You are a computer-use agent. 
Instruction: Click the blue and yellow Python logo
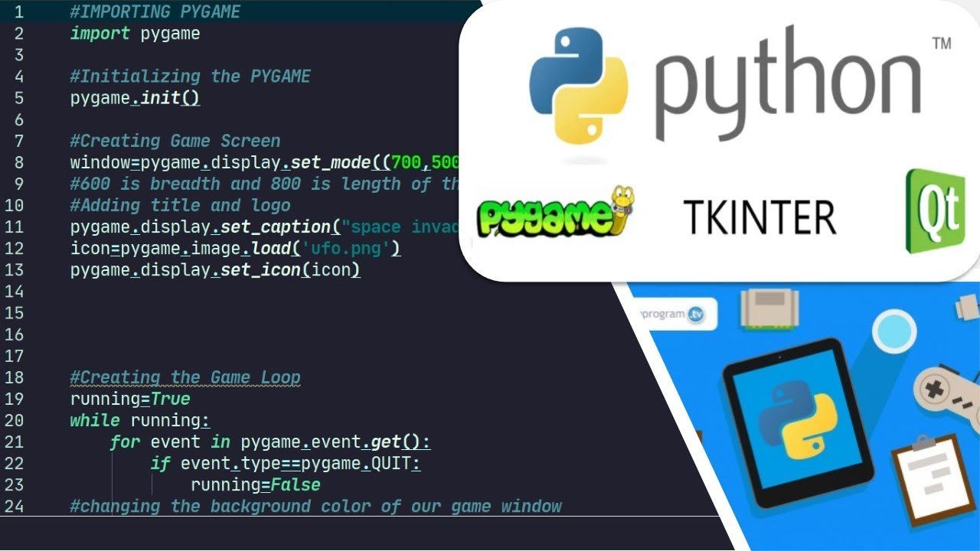tap(578, 86)
